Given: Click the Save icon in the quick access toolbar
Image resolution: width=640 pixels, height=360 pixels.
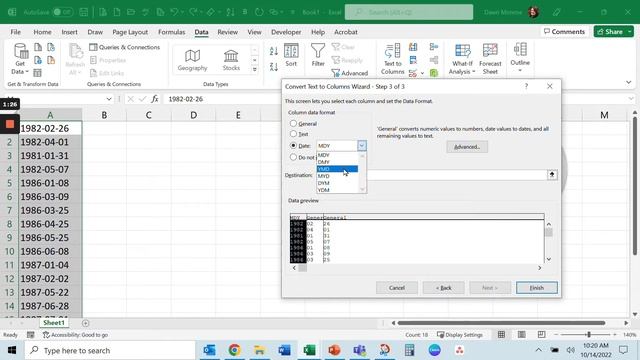Looking at the screenshot, I should (x=84, y=12).
